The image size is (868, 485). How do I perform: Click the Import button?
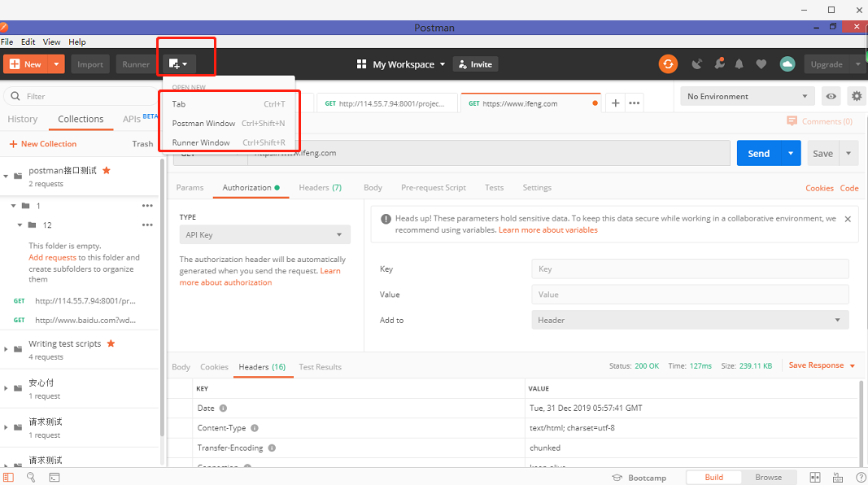(90, 64)
